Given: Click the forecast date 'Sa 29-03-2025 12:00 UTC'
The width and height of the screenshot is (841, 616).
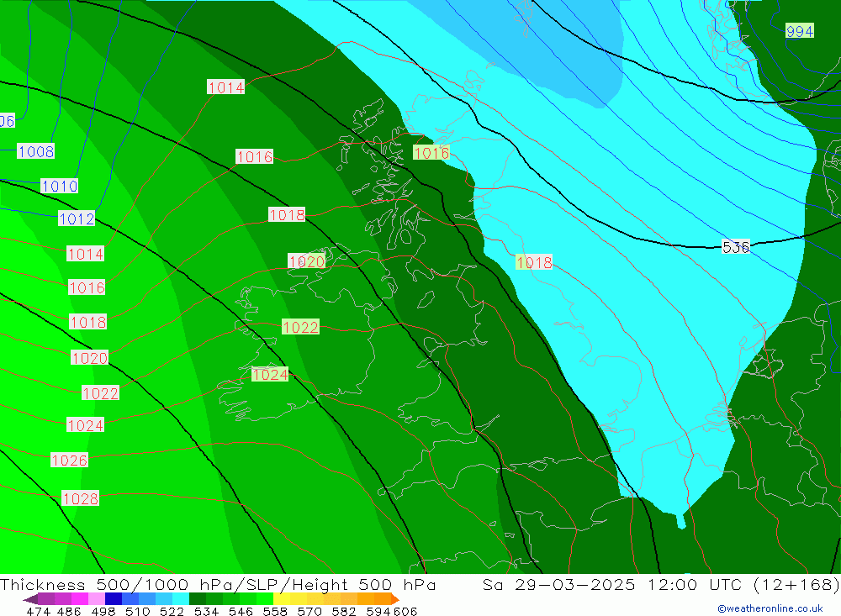Looking at the screenshot, I should tap(612, 584).
